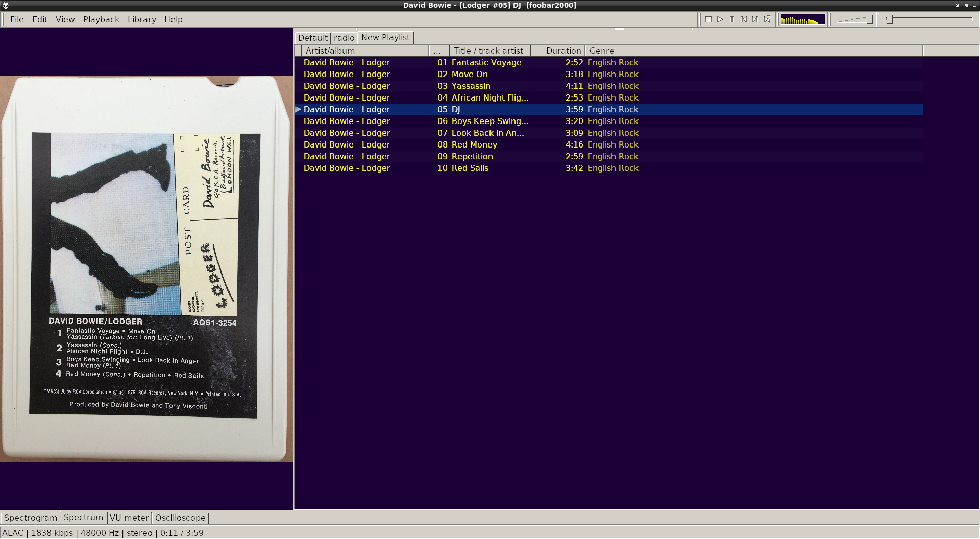Switch to the VU meter tab
Viewport: 980px width, 539px height.
point(129,518)
